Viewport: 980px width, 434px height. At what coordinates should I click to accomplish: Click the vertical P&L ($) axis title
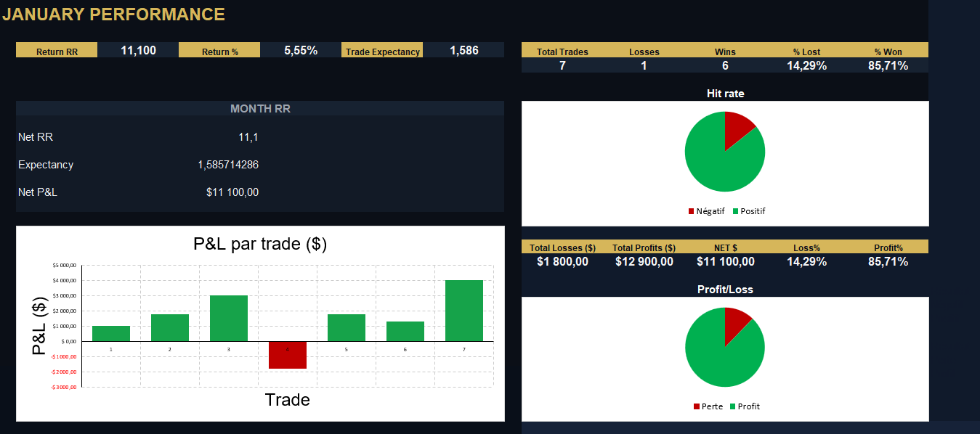click(40, 324)
